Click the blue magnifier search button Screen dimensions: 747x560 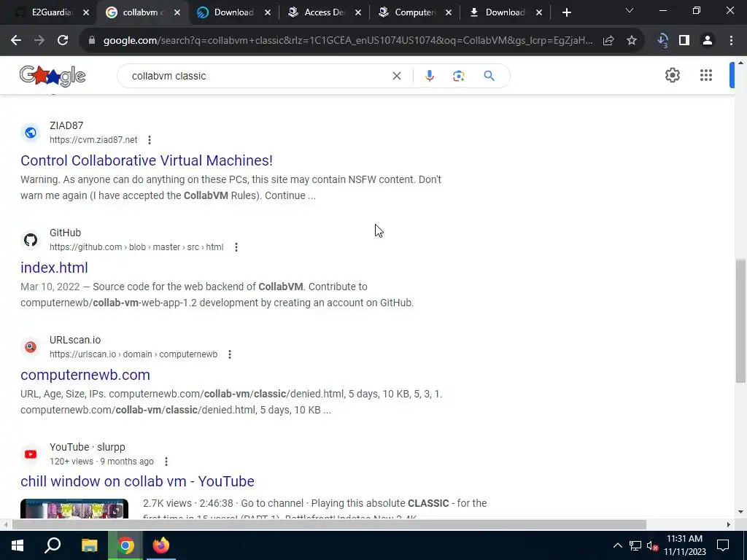click(489, 76)
